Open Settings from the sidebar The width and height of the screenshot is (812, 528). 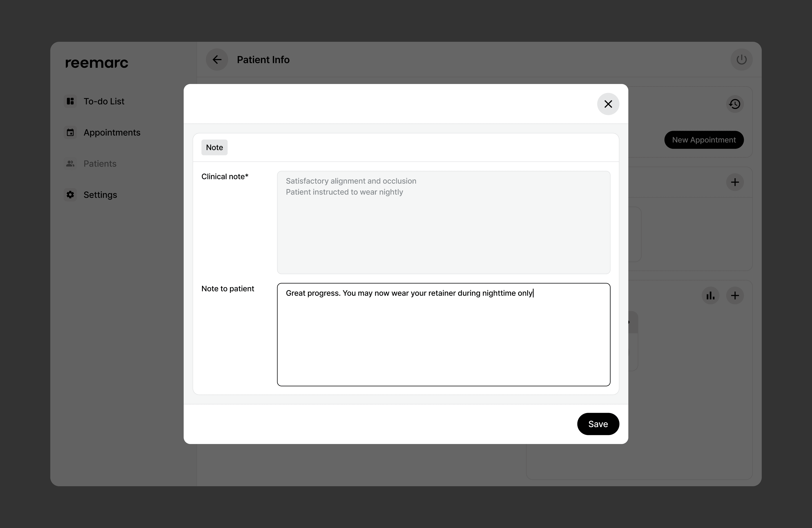point(100,195)
